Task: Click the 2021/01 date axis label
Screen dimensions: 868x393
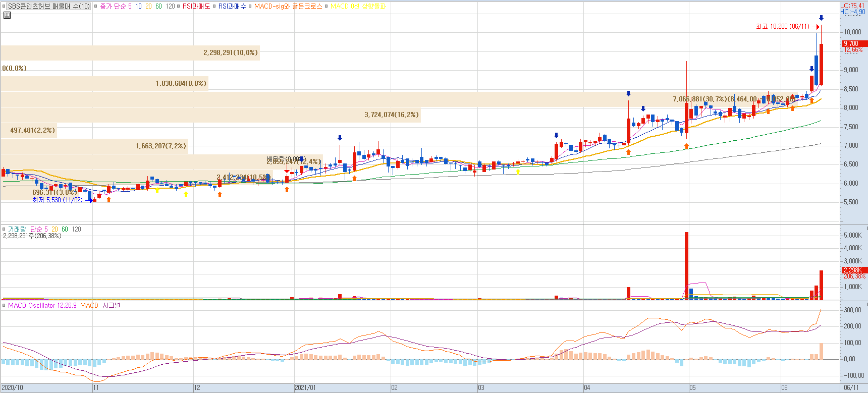Action: [305, 388]
